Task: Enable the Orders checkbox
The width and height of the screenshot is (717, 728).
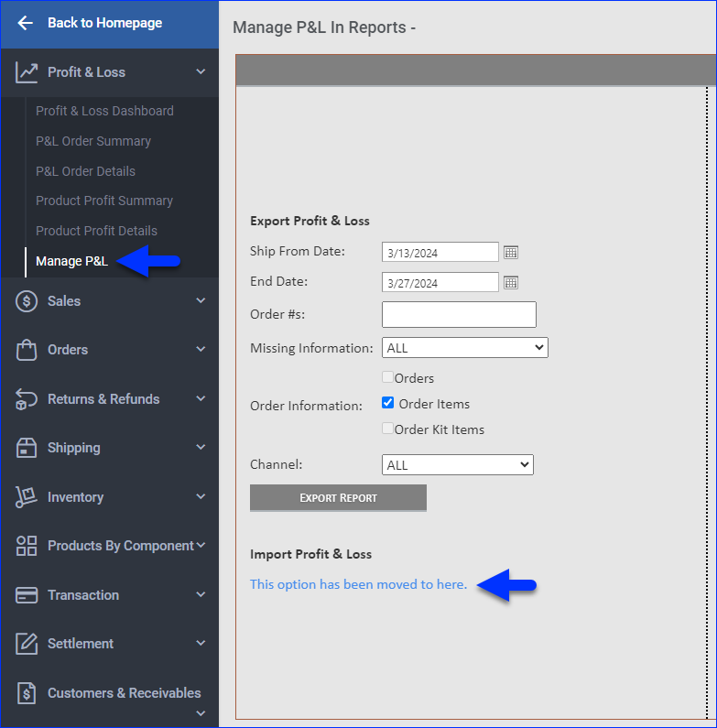Action: click(388, 377)
